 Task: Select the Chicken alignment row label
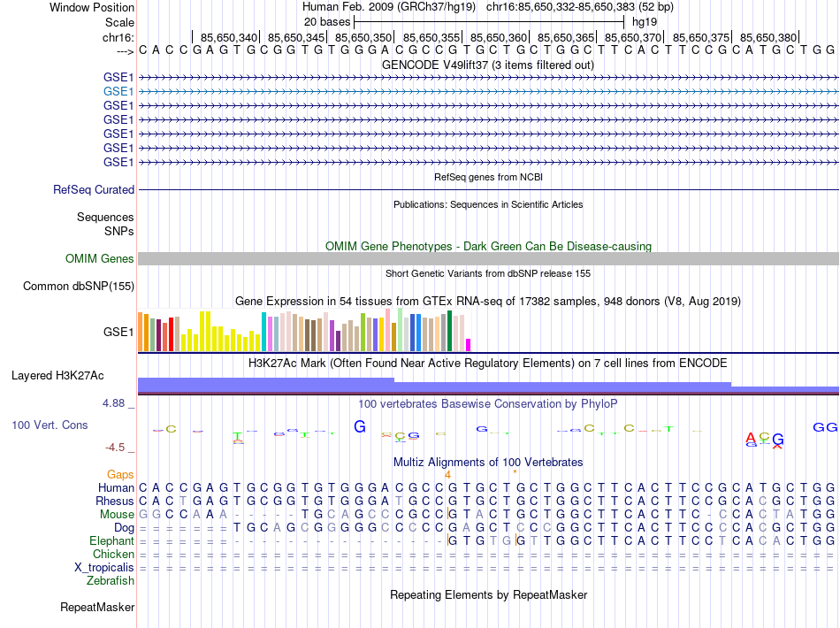tap(113, 554)
